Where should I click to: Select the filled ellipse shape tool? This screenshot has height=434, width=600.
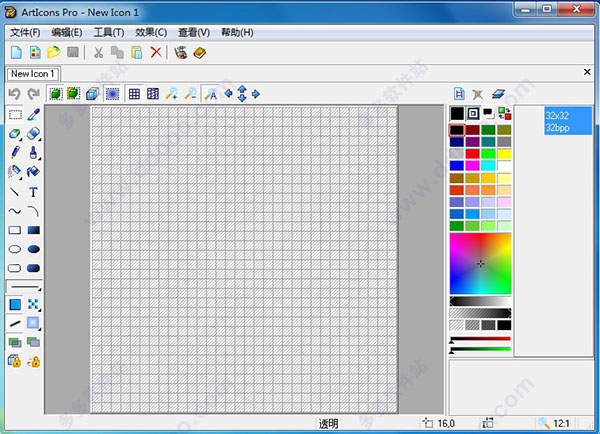(34, 249)
